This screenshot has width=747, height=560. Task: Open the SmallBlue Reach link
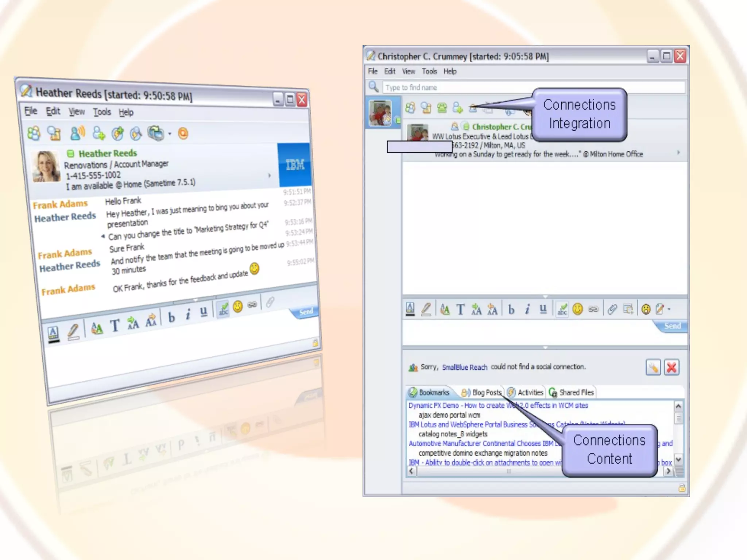pos(464,367)
